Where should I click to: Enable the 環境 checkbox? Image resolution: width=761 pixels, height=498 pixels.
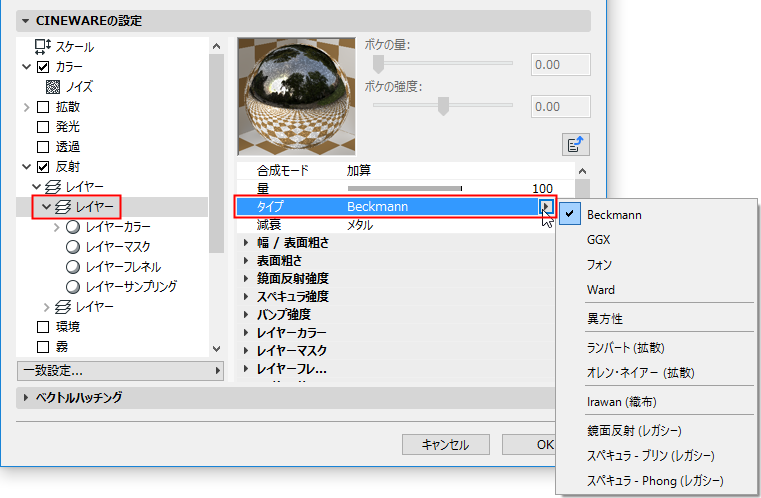[x=43, y=327]
